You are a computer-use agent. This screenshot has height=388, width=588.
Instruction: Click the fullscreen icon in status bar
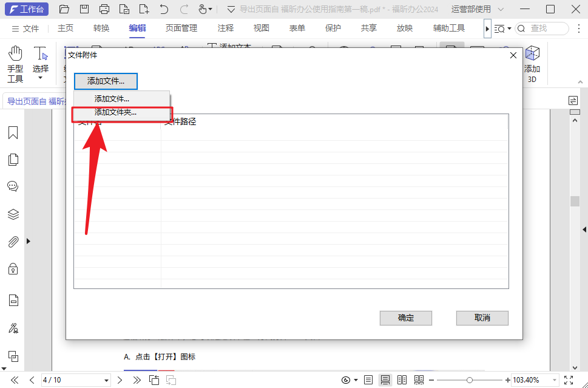[x=569, y=380]
